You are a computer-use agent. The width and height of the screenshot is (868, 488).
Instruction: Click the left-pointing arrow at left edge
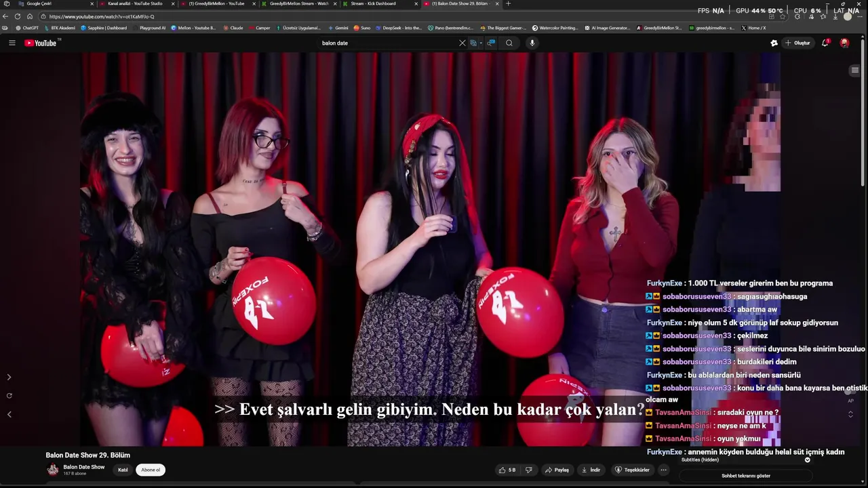9,414
